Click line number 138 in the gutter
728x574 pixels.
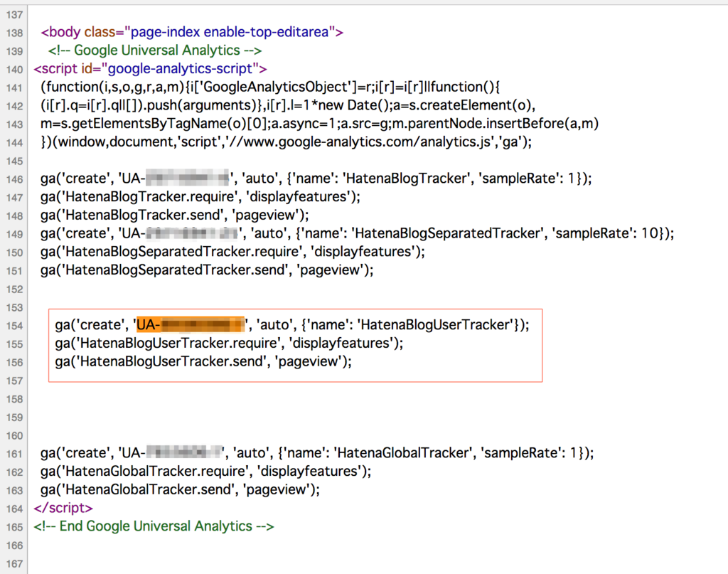14,33
